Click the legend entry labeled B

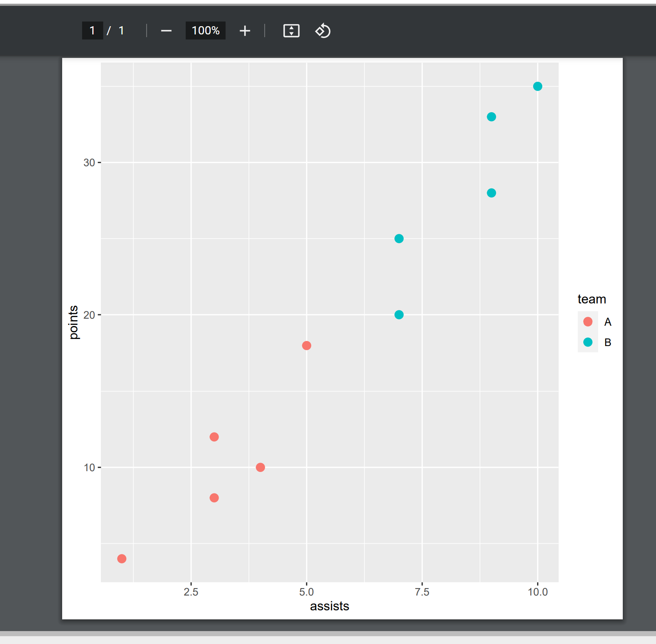tap(608, 342)
